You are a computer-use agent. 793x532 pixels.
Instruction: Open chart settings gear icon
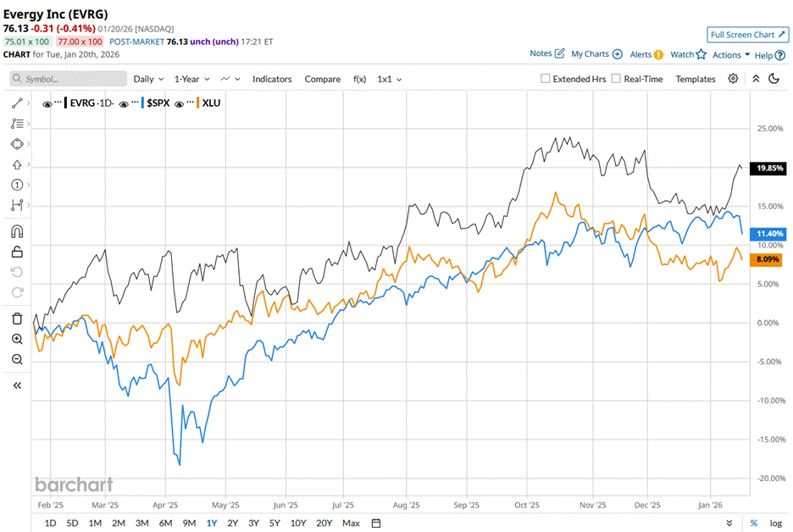point(733,79)
